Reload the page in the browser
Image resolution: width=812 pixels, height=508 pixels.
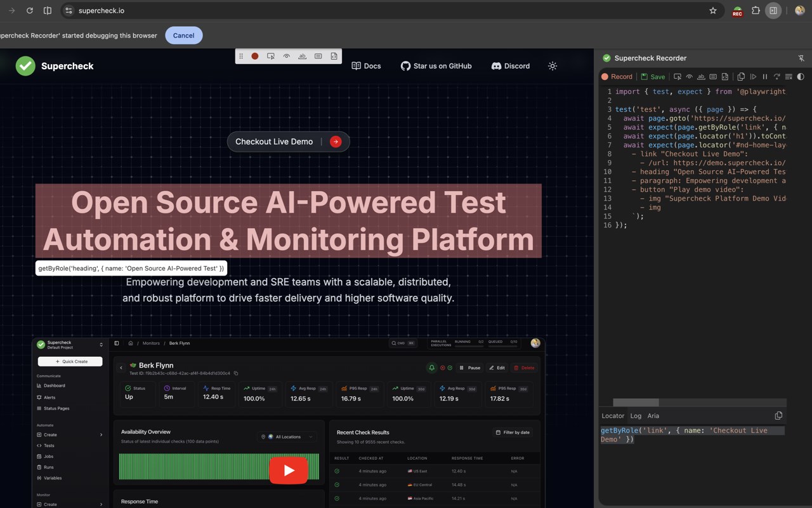click(x=29, y=11)
